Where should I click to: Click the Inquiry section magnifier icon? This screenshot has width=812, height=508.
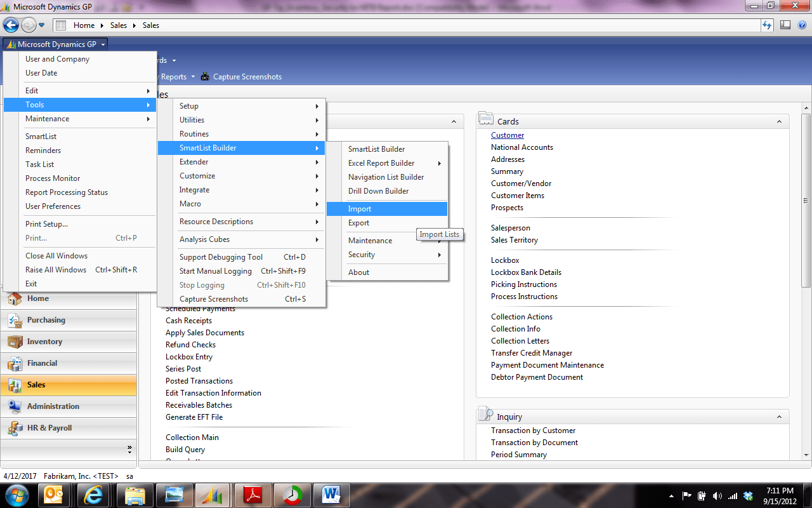coord(485,415)
